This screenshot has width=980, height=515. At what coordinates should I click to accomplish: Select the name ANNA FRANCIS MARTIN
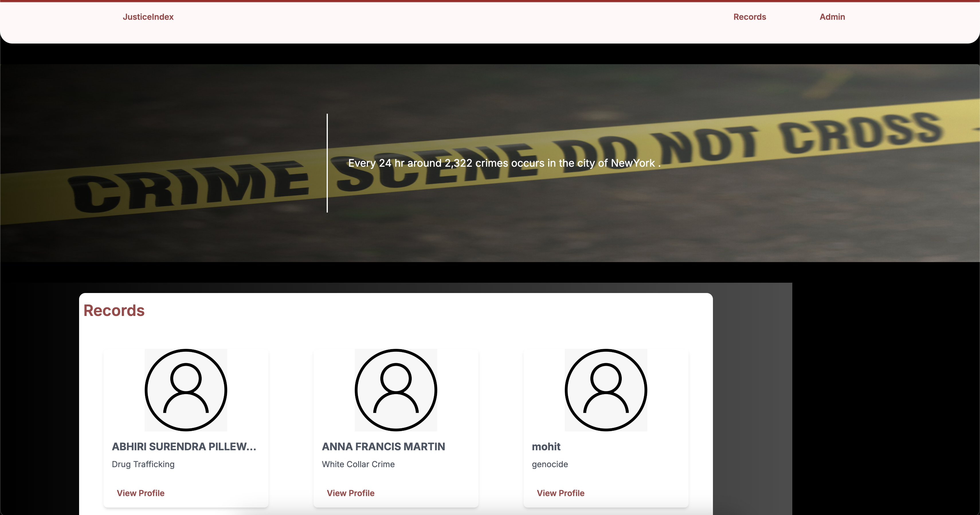pos(383,447)
